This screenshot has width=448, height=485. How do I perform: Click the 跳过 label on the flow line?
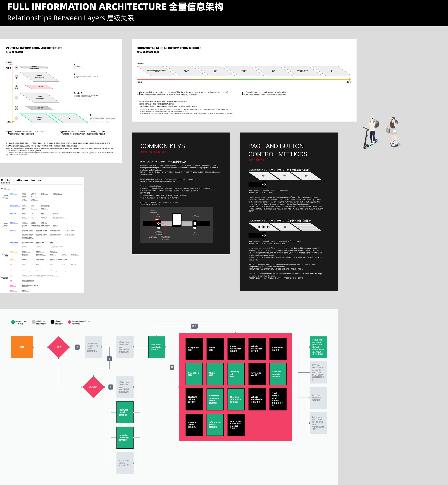click(x=194, y=326)
